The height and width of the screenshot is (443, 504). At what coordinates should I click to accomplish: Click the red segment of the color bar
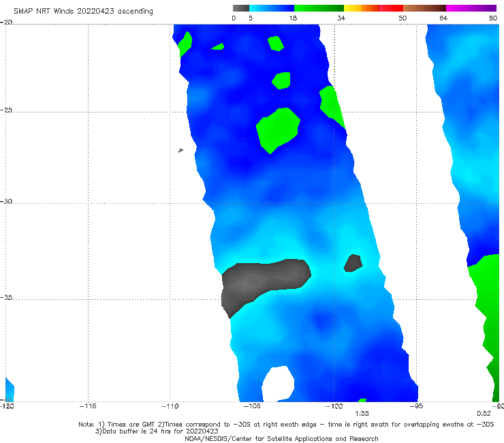pos(391,8)
